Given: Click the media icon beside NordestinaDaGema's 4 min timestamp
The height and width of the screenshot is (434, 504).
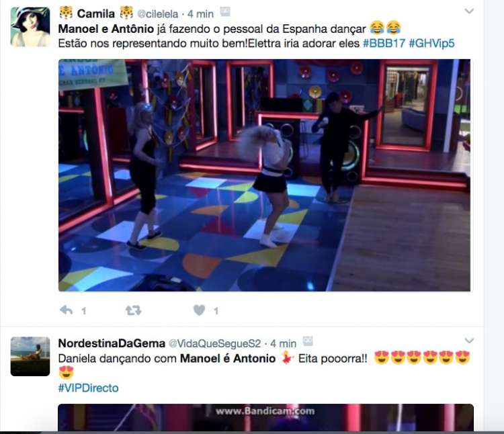Looking at the screenshot, I should (x=308, y=341).
